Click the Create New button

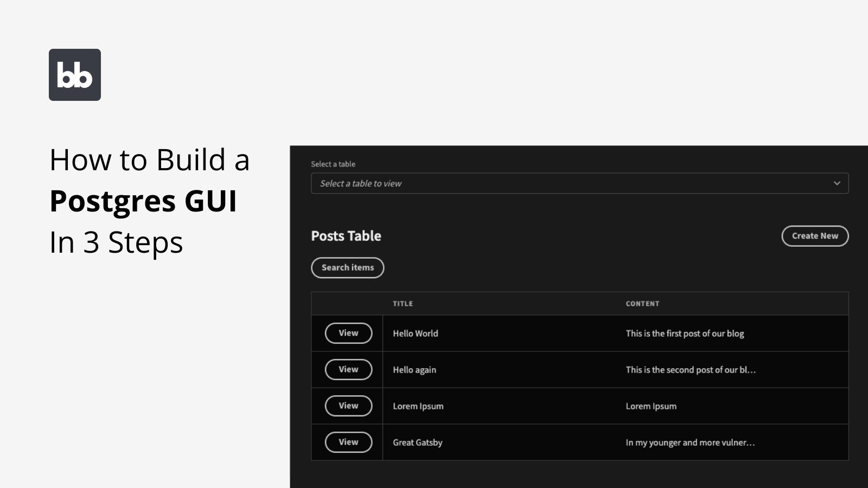815,236
